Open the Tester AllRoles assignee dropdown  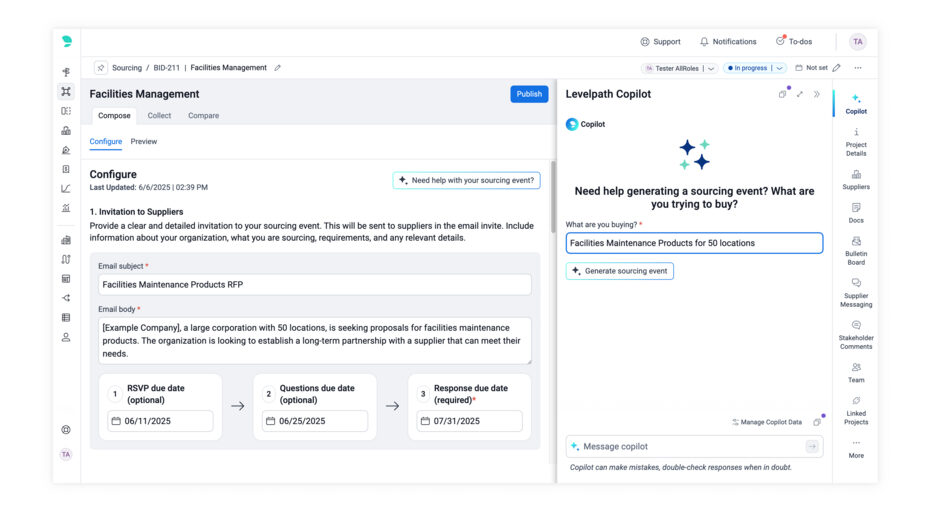680,68
